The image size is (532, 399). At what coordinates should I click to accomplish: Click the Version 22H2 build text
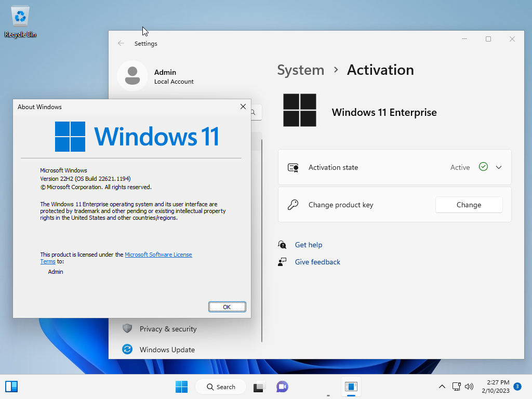click(x=85, y=179)
